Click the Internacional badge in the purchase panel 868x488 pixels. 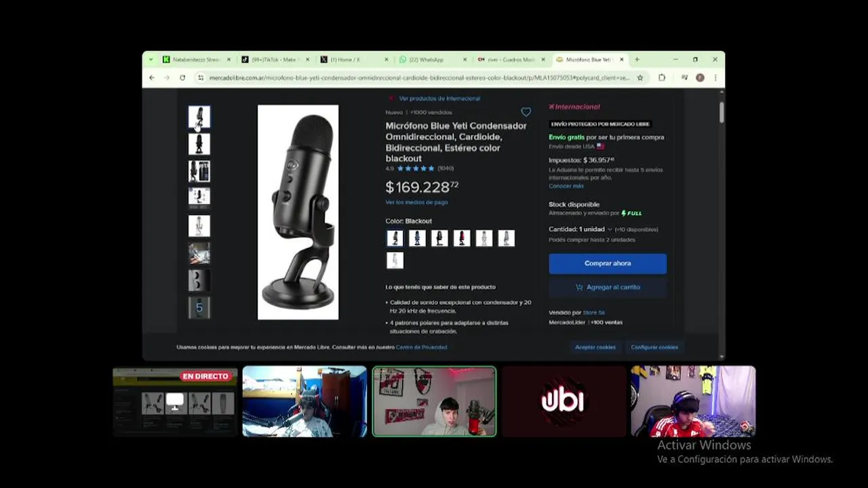[x=574, y=106]
